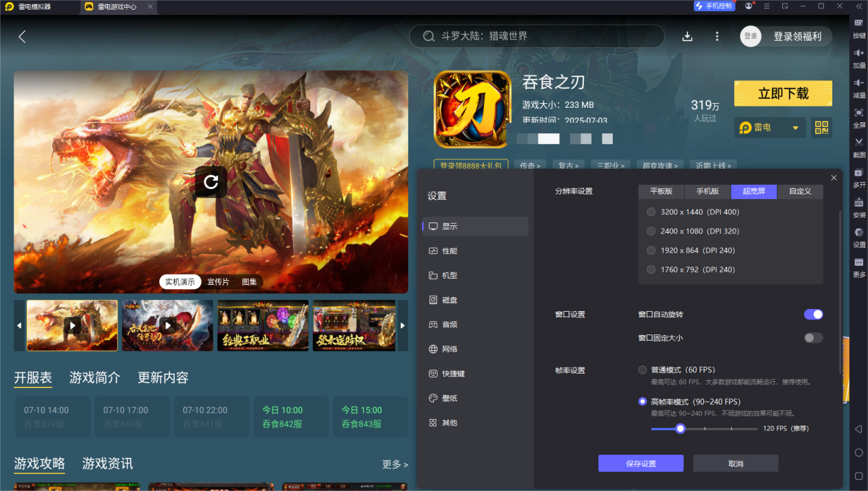Open the 雷电 emulator dropdown
Viewport: 868px width, 491px height.
coord(771,128)
